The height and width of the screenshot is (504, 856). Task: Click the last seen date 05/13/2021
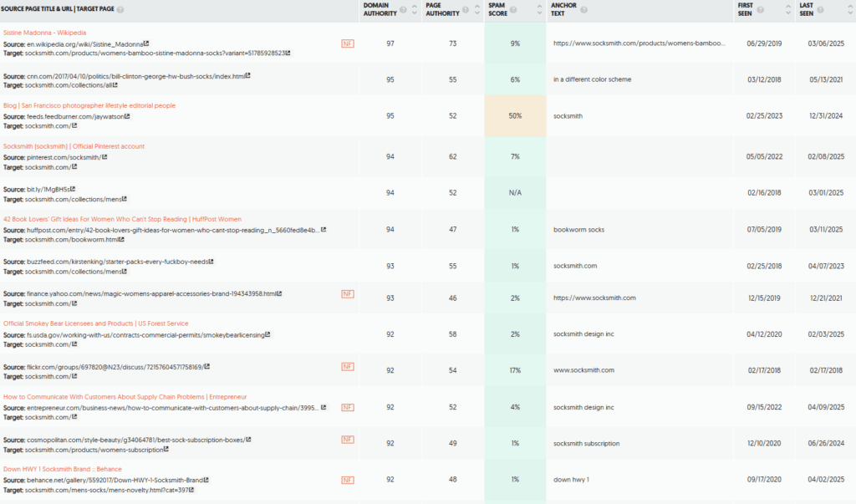826,79
